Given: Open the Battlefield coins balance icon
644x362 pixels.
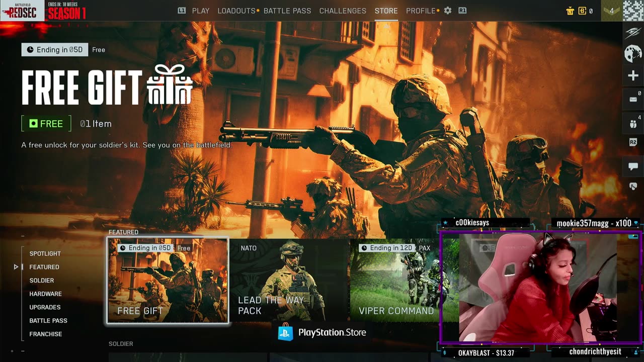Looking at the screenshot, I should tap(582, 11).
